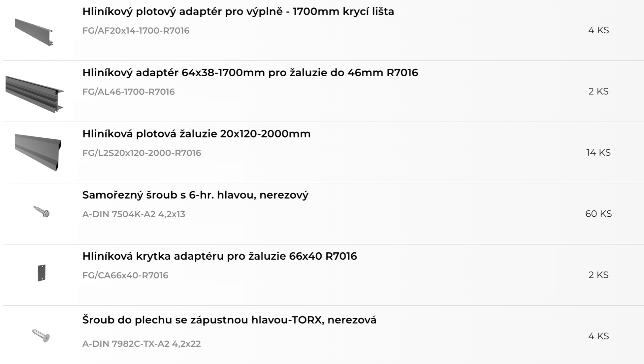Click product code FG/CA66x40-R7016
Screen dimensions: 644x364
[x=125, y=275]
